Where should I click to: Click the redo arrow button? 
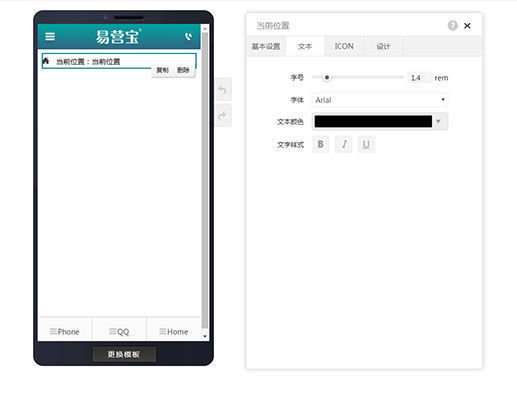pos(223,115)
